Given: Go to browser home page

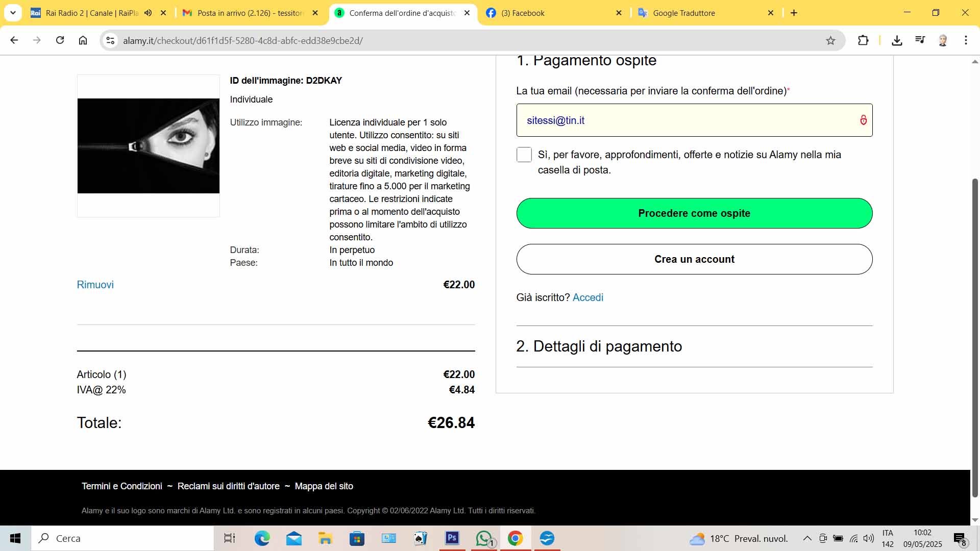Looking at the screenshot, I should click(x=83, y=40).
